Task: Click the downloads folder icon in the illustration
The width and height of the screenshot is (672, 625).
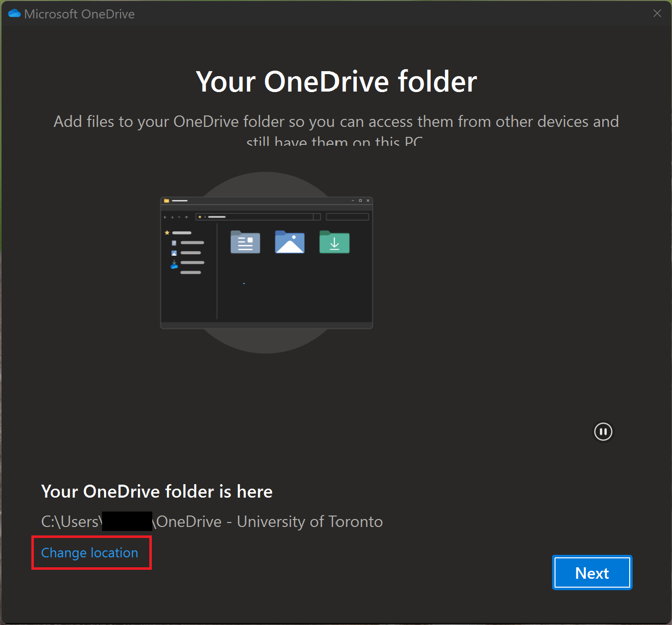Action: [335, 242]
